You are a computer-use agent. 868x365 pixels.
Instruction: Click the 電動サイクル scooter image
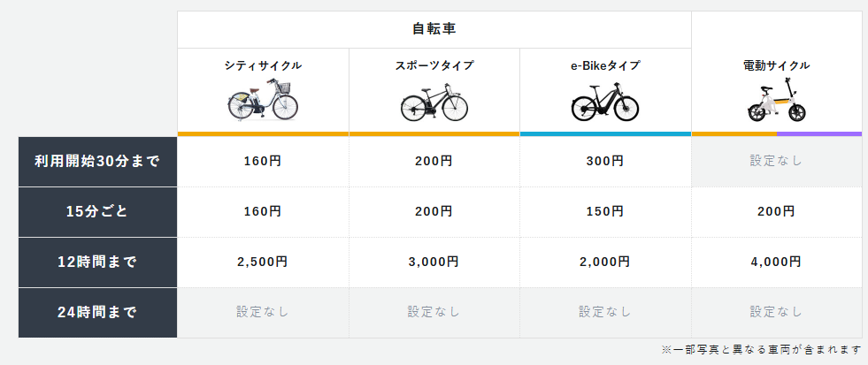776,103
